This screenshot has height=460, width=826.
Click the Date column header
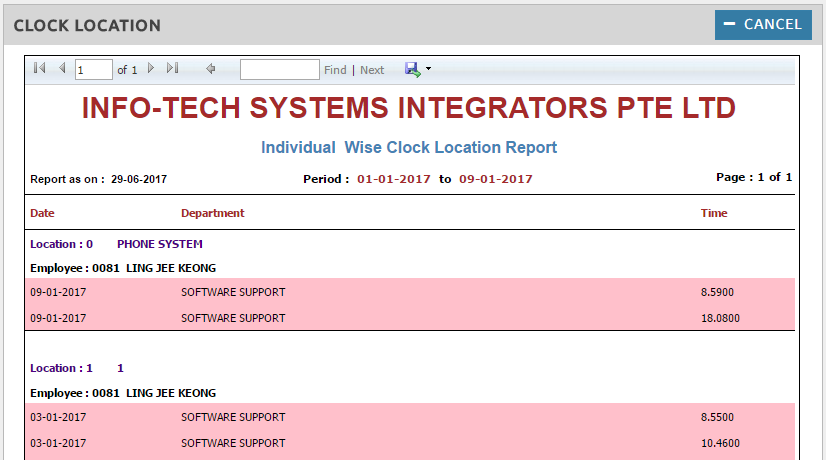pyautogui.click(x=42, y=213)
